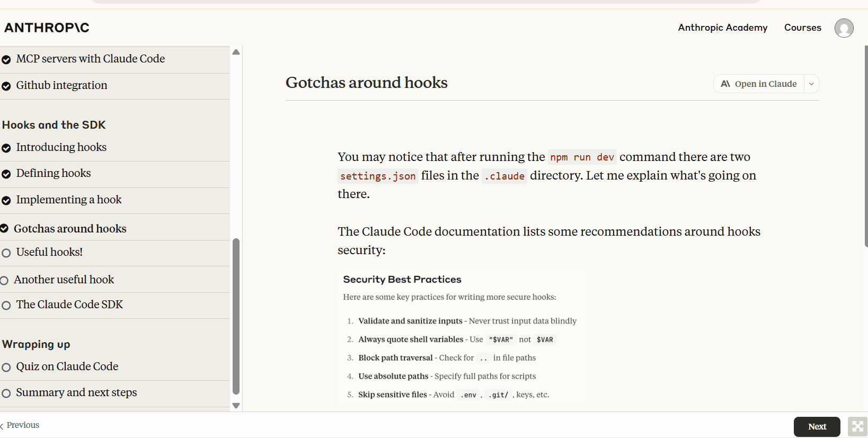Click completed checkmark beside Introducing hooks
Image resolution: width=868 pixels, height=438 pixels.
pyautogui.click(x=6, y=148)
